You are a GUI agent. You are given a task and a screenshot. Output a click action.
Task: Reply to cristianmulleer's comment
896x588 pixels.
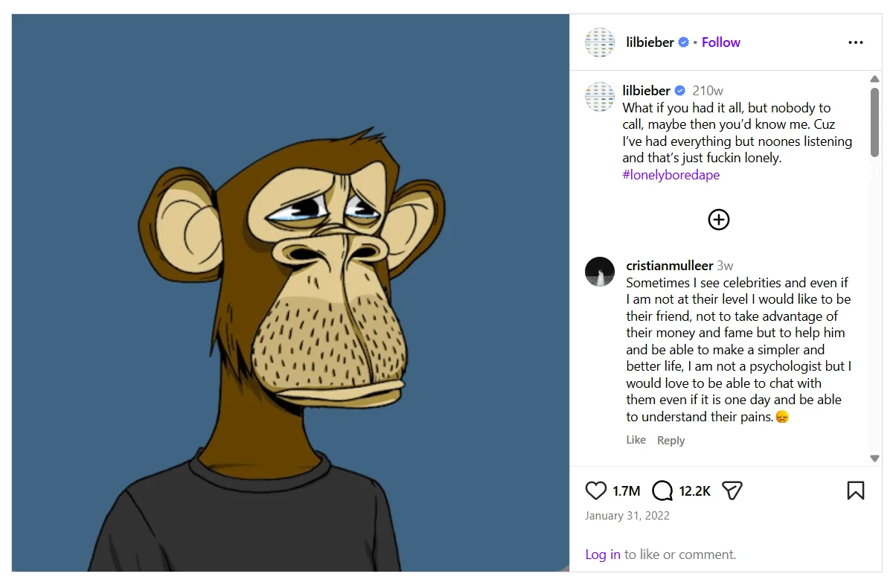(x=671, y=441)
